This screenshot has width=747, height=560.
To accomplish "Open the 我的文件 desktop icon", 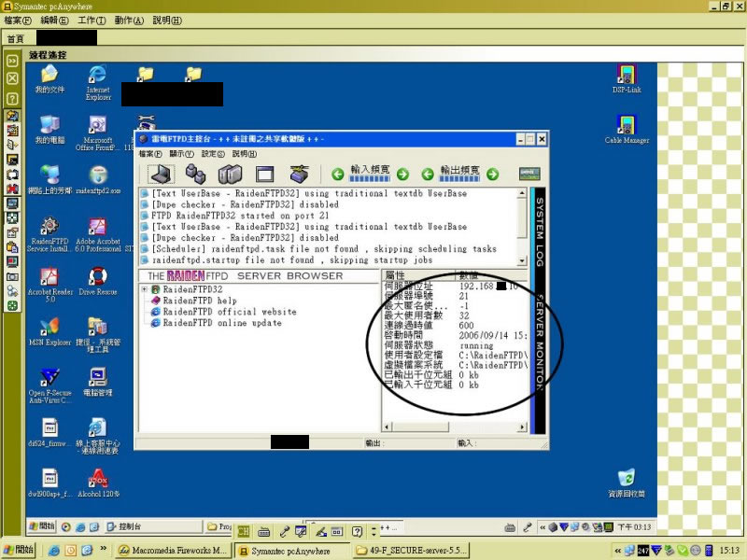I will click(x=49, y=79).
